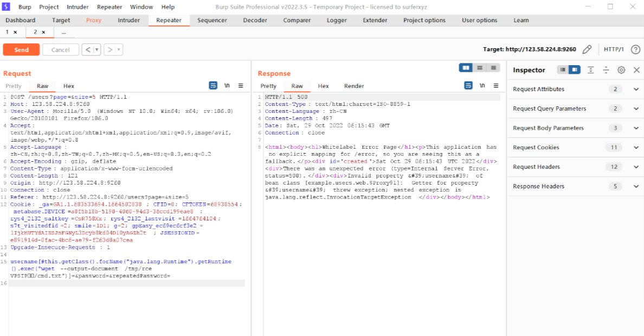Click the Cancel button

[x=60, y=50]
